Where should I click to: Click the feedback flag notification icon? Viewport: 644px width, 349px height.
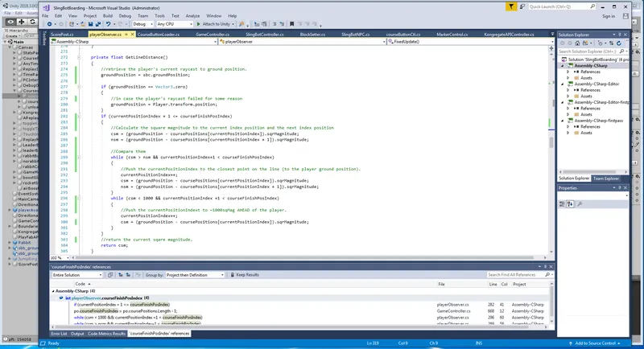coord(511,7)
